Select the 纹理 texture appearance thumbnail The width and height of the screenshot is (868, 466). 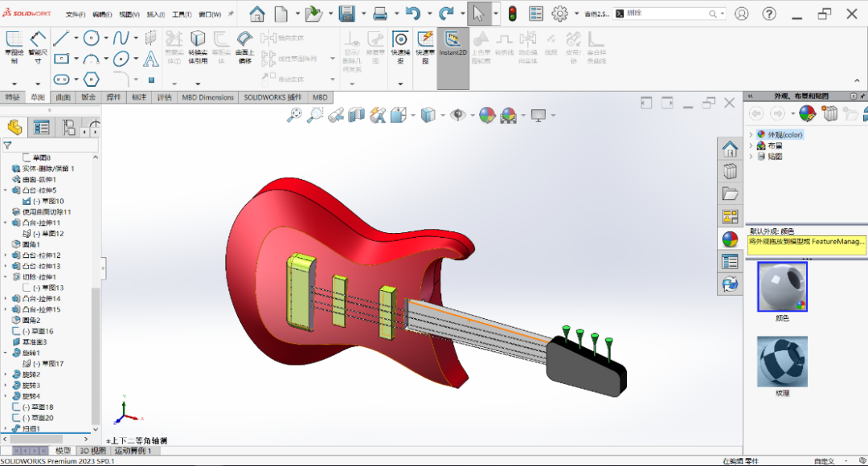[x=782, y=362]
